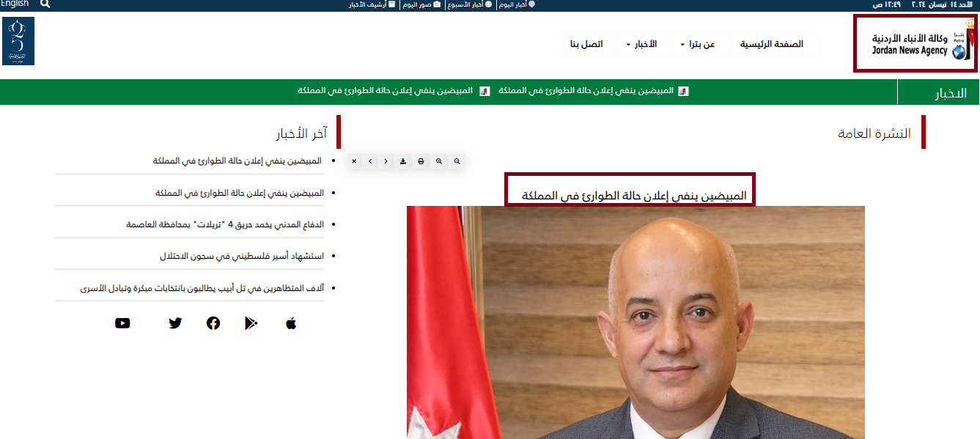The height and width of the screenshot is (439, 980).
Task: Print the article using the printer icon
Action: click(421, 161)
